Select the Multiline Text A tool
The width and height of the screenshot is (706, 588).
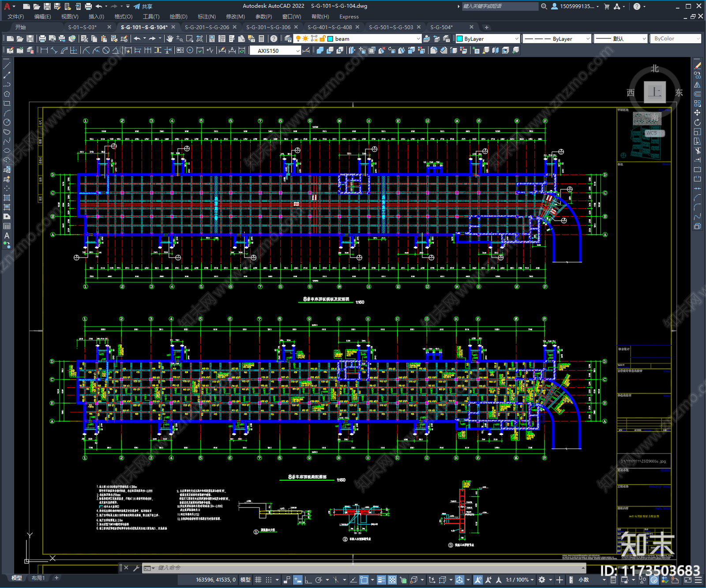7,236
